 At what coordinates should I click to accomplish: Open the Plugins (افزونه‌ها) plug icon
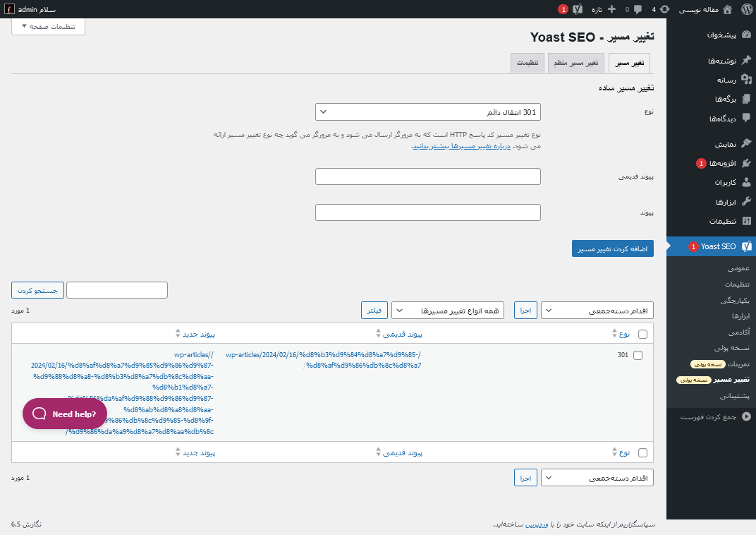746,163
